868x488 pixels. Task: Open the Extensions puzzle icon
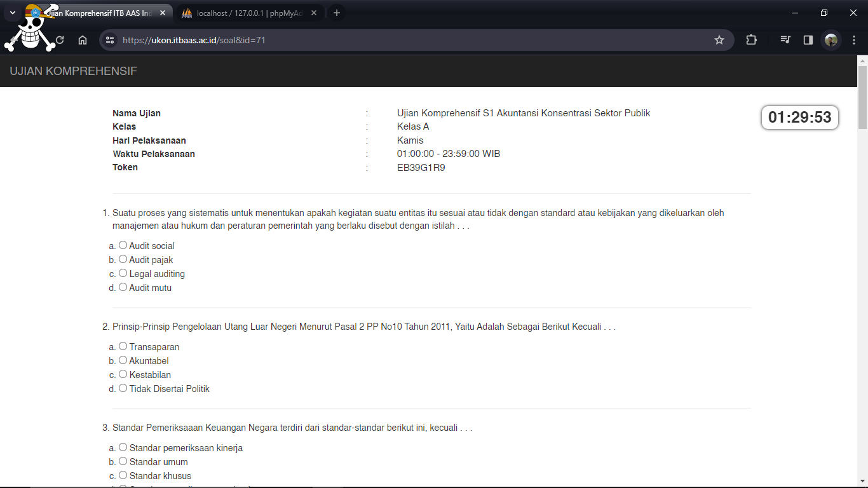752,40
